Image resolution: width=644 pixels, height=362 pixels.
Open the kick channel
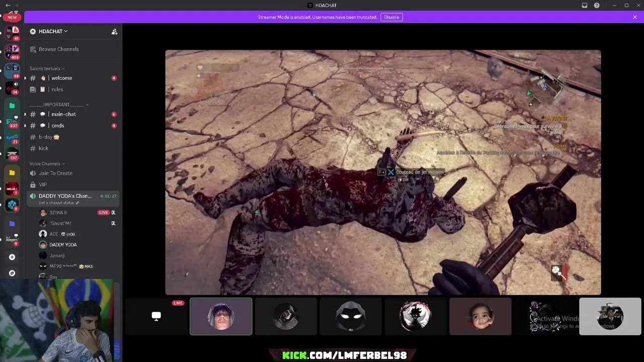(x=73, y=148)
